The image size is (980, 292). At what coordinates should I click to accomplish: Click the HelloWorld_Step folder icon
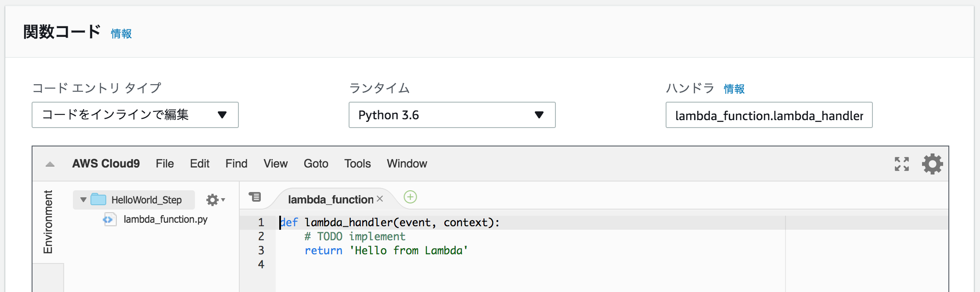tap(98, 200)
